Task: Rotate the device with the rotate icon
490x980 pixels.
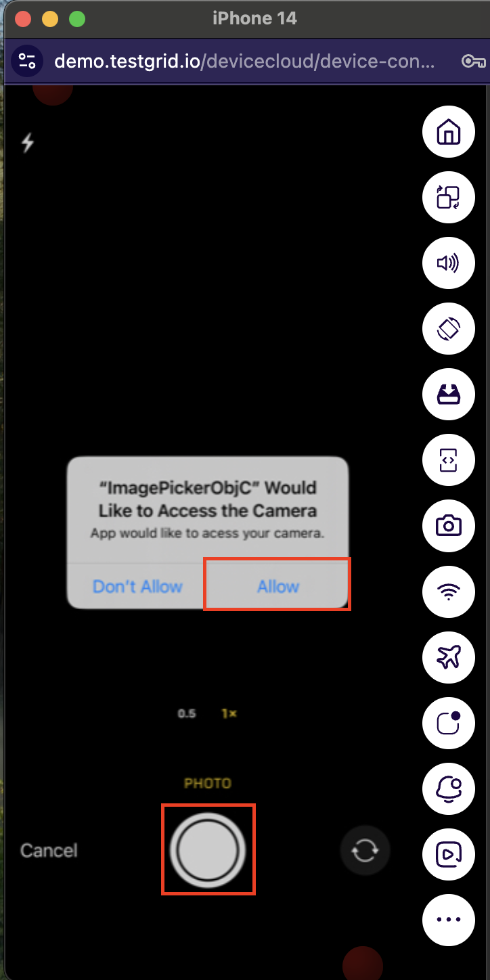Action: click(x=449, y=330)
